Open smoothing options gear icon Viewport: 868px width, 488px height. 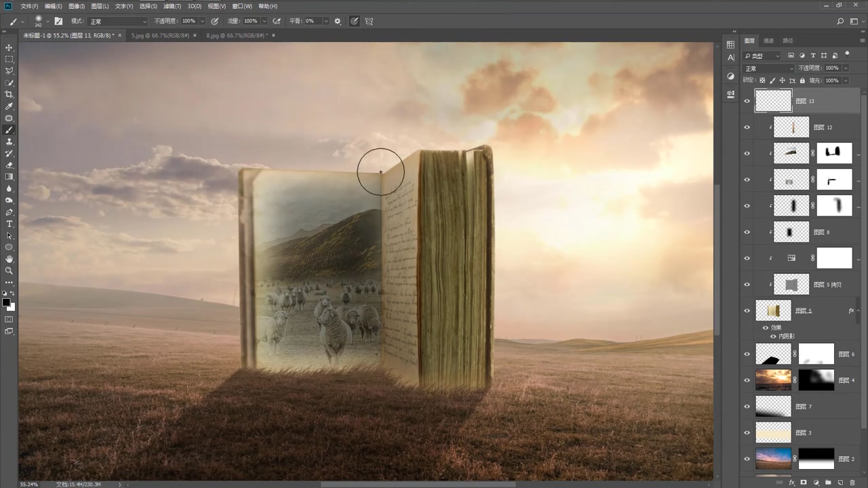[338, 21]
